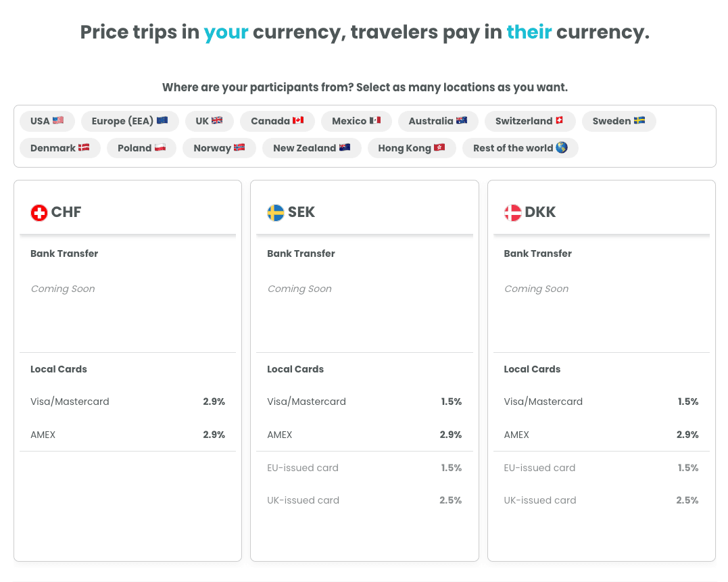
Task: Click the Swiss flag icon beside CHF
Action: (x=39, y=213)
